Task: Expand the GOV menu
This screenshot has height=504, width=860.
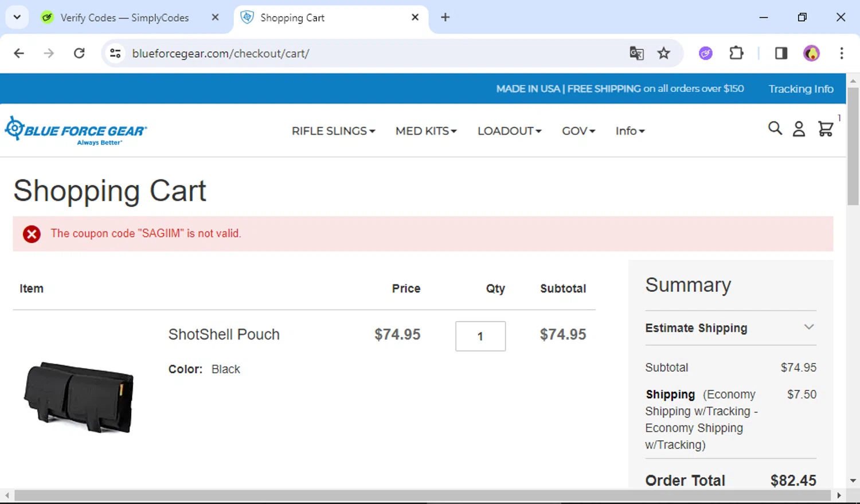Action: pyautogui.click(x=578, y=131)
